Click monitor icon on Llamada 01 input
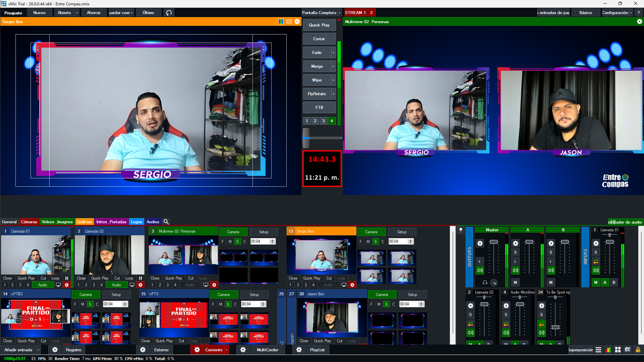Viewport: 644px width, 362px height. [x=58, y=285]
